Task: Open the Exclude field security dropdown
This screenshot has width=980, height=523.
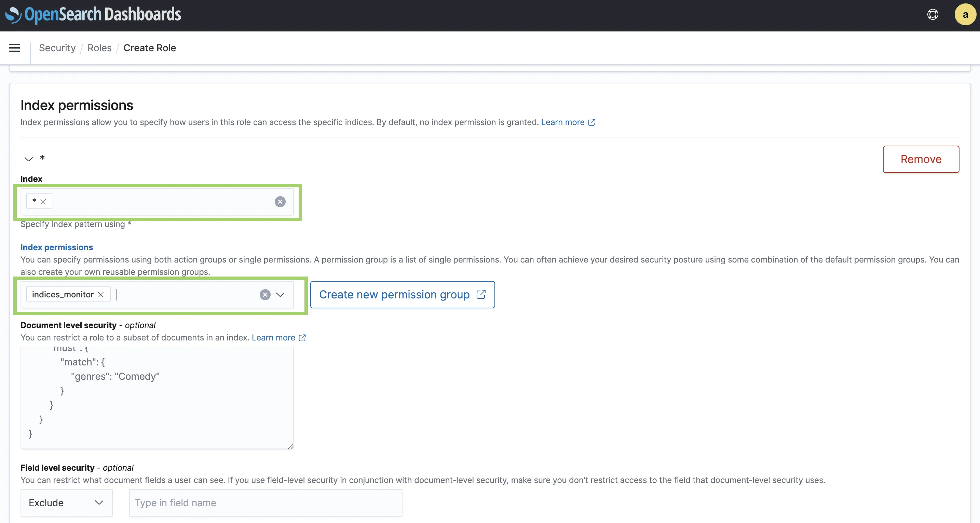Action: (x=66, y=503)
